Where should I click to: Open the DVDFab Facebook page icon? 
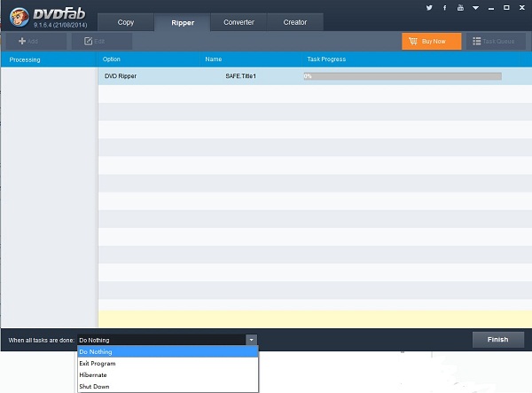pyautogui.click(x=445, y=7)
